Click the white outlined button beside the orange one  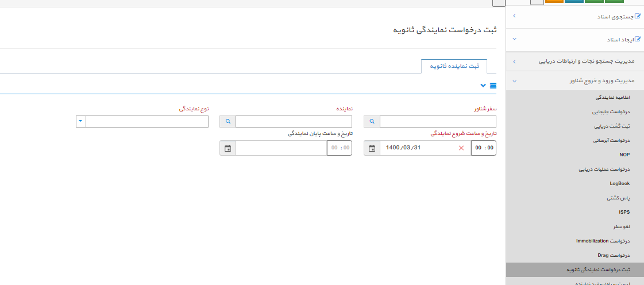[537, 2]
